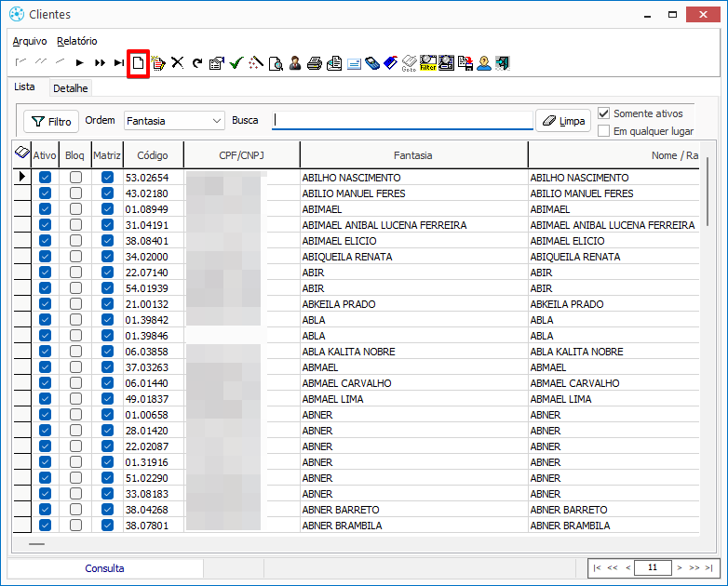Go to previous page with < pager

click(627, 567)
